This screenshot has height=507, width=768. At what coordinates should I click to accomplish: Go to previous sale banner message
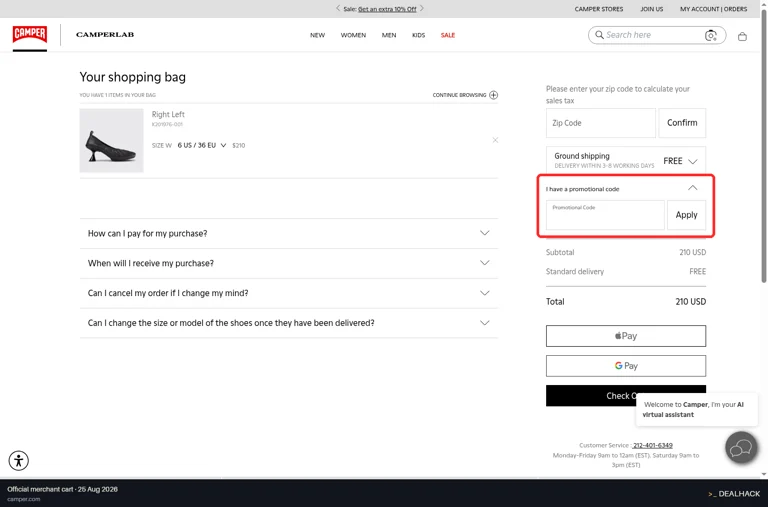338,8
